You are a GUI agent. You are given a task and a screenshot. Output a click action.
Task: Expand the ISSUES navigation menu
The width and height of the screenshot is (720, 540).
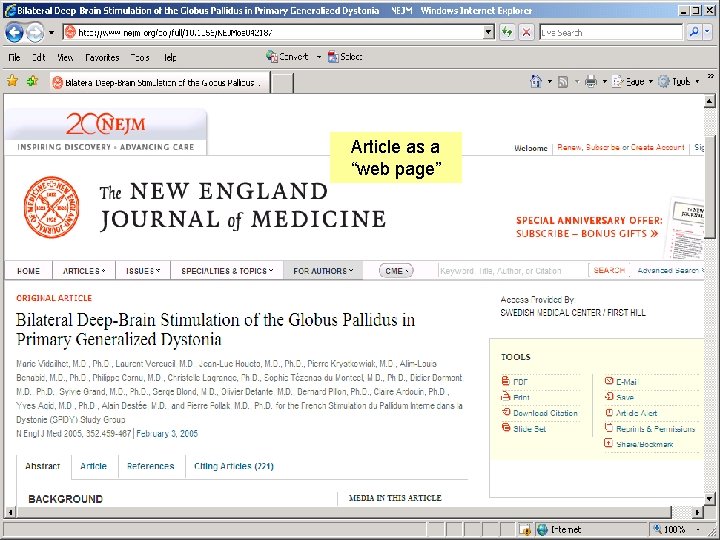[x=143, y=271]
